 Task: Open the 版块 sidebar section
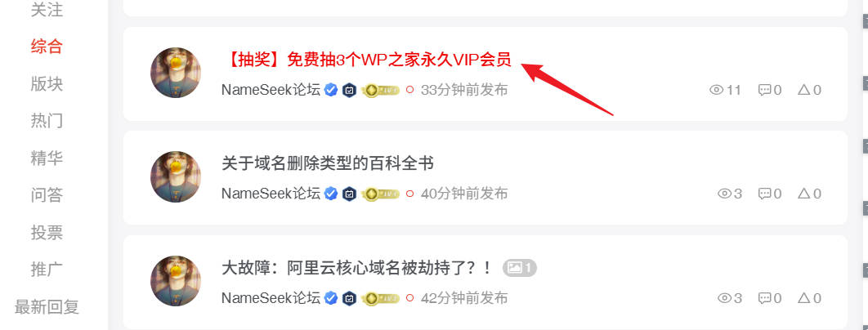[x=47, y=83]
